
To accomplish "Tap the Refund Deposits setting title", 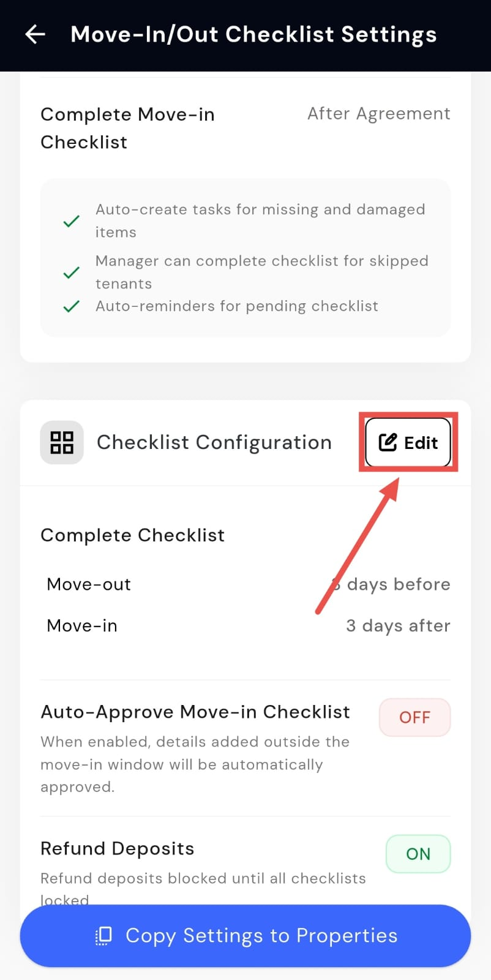I will [x=118, y=848].
